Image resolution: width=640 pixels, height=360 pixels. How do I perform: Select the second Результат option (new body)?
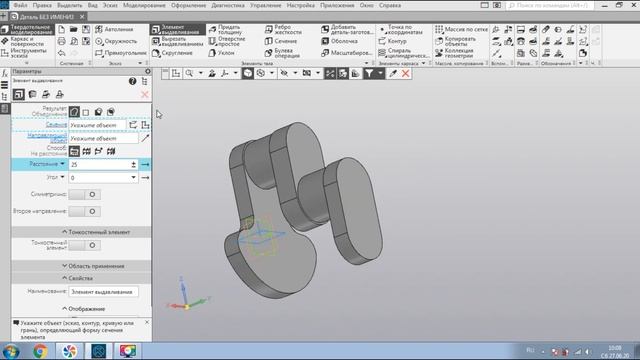(86, 112)
